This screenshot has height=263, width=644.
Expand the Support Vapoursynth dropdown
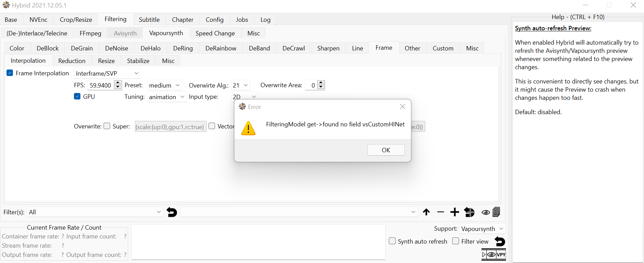pos(482,229)
